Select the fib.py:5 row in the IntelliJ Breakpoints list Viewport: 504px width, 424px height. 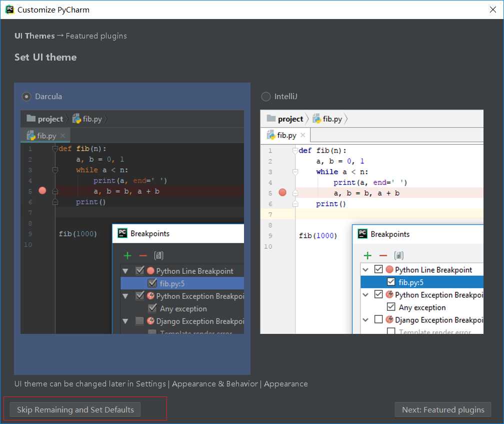click(422, 282)
